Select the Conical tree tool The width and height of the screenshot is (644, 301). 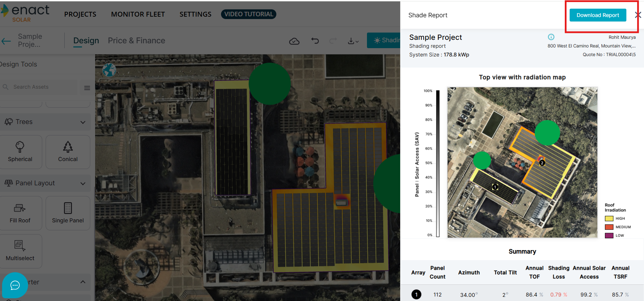[68, 152]
